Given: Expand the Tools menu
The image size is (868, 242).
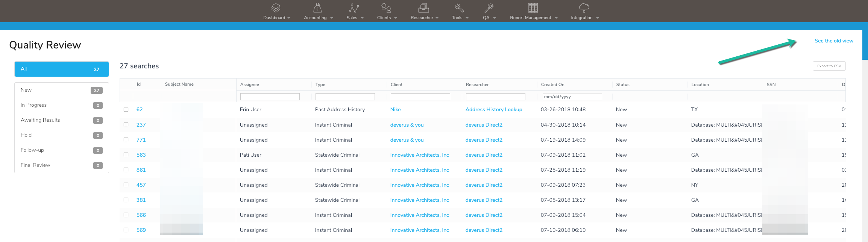Looking at the screenshot, I should 460,18.
